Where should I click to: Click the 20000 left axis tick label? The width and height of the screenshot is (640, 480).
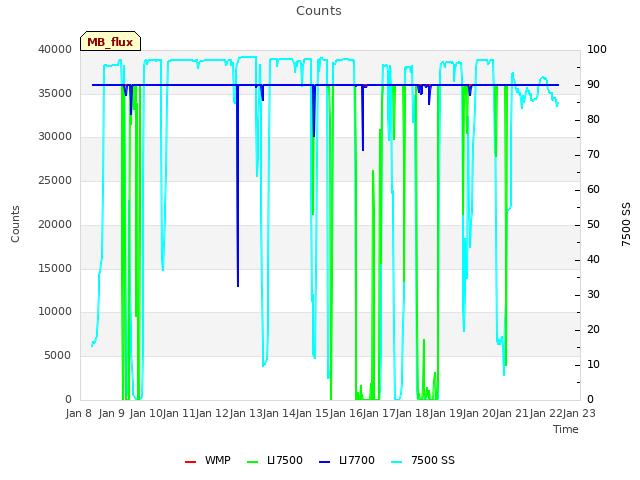click(55, 224)
